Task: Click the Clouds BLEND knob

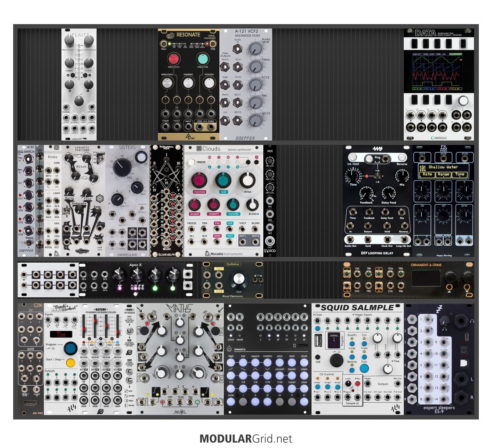Action: (x=252, y=205)
